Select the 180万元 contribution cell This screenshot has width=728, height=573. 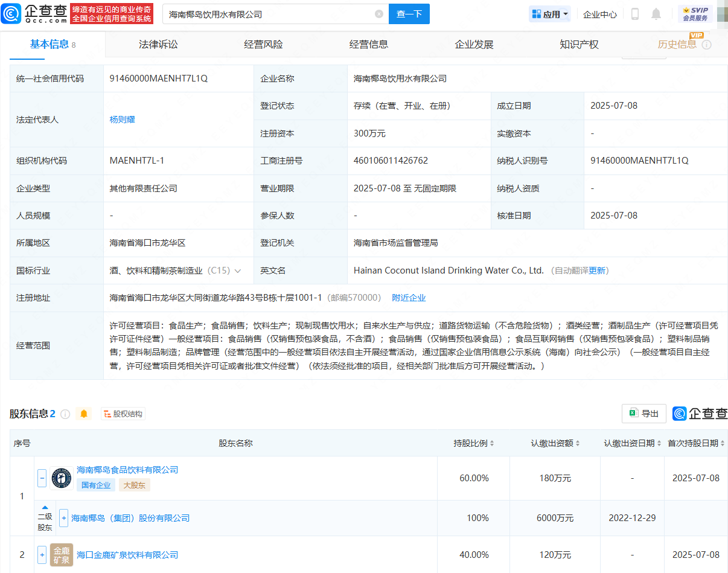pos(555,478)
